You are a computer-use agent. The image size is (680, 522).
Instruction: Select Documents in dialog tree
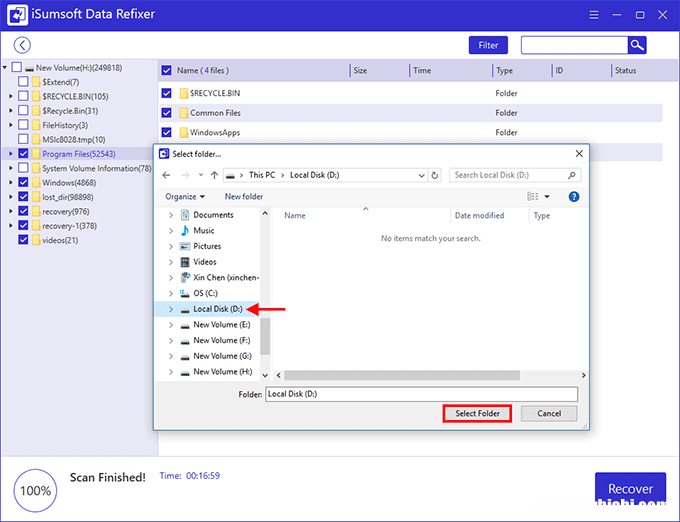(213, 215)
